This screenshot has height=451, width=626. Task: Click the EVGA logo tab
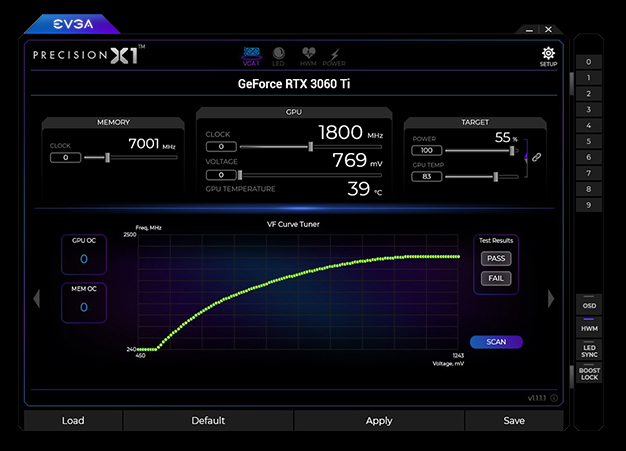coord(73,24)
